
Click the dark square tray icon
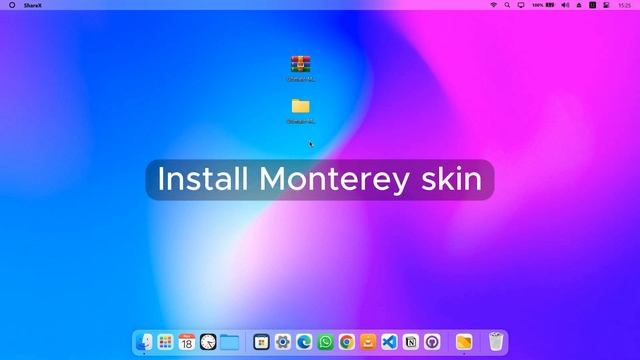[x=593, y=5]
